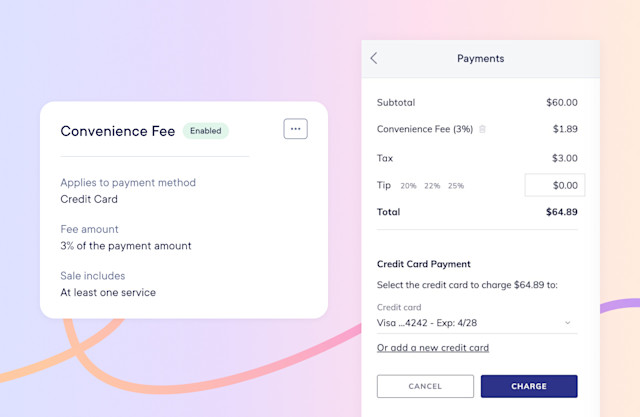Click the Enabled status badge

click(206, 131)
